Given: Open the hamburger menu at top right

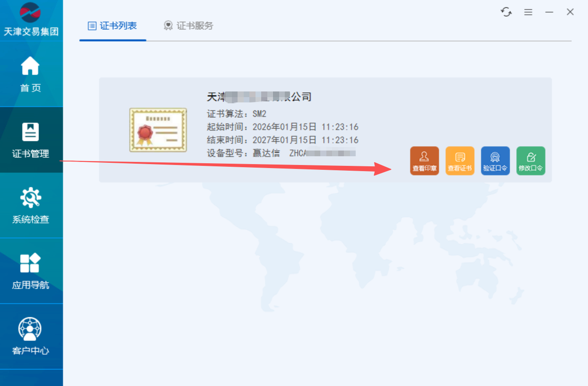Looking at the screenshot, I should [528, 12].
